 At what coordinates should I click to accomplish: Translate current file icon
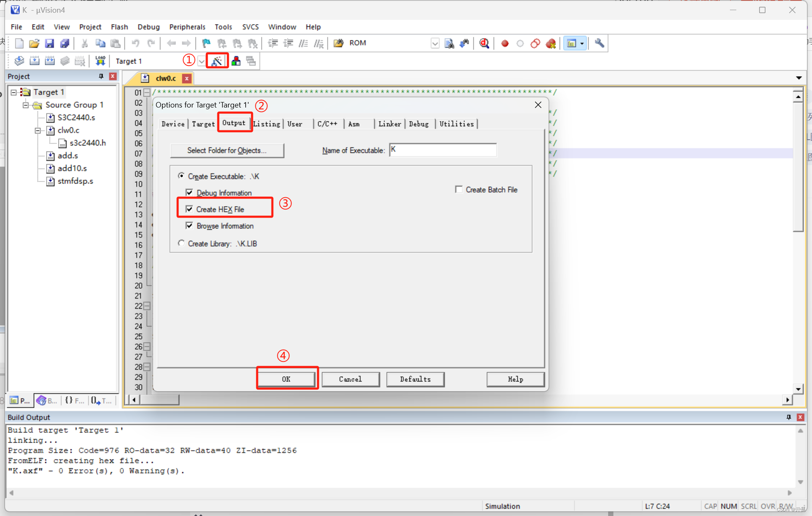19,61
